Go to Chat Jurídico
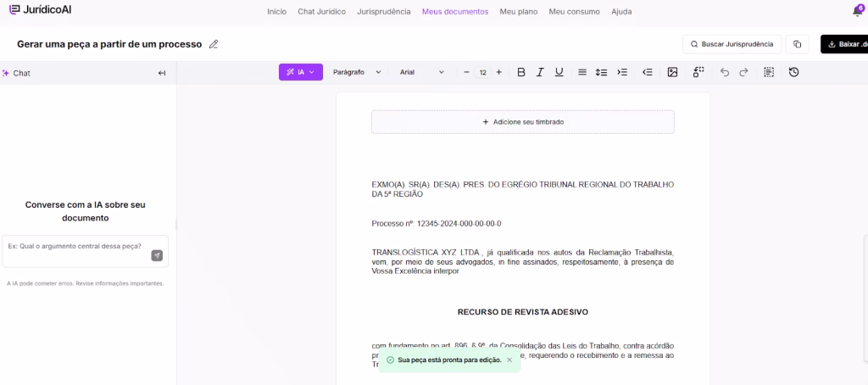Screen dimensions: 868x385 (321, 12)
